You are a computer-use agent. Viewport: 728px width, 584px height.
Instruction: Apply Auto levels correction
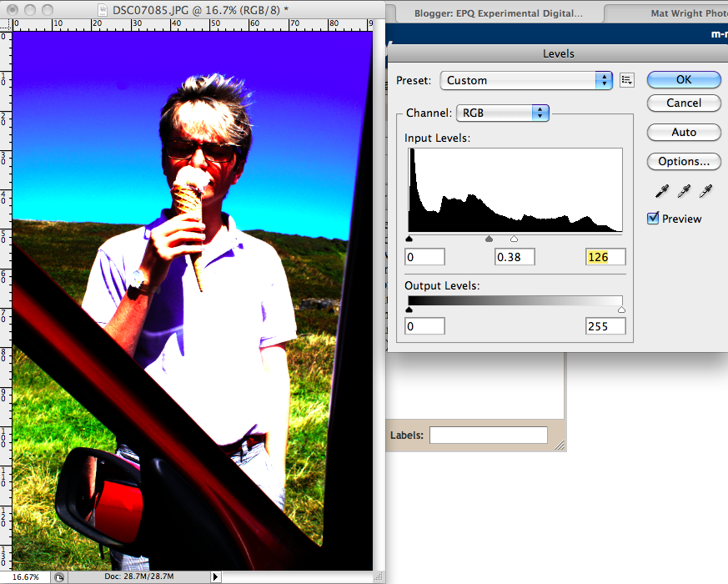tap(683, 132)
